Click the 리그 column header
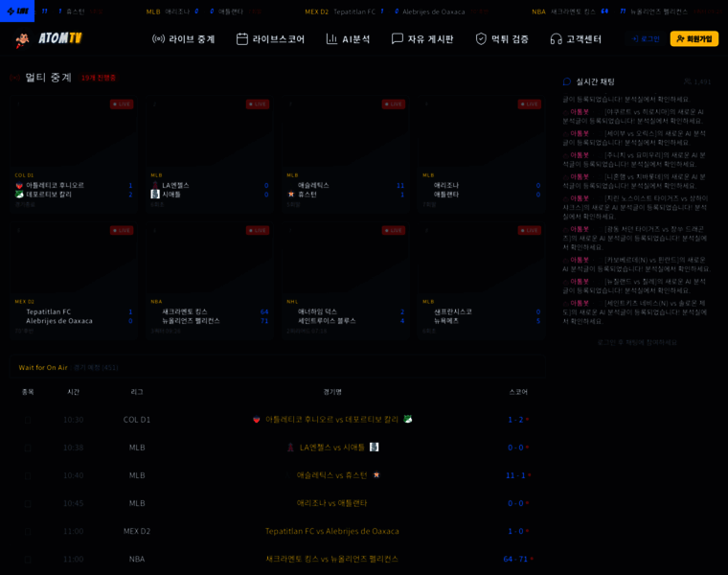 136,392
